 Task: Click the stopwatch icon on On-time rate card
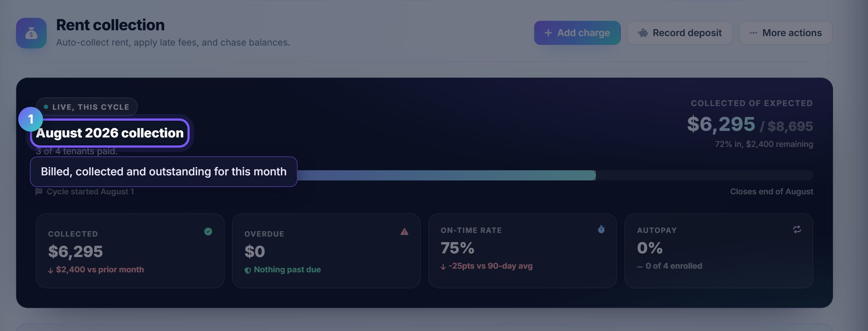(601, 229)
